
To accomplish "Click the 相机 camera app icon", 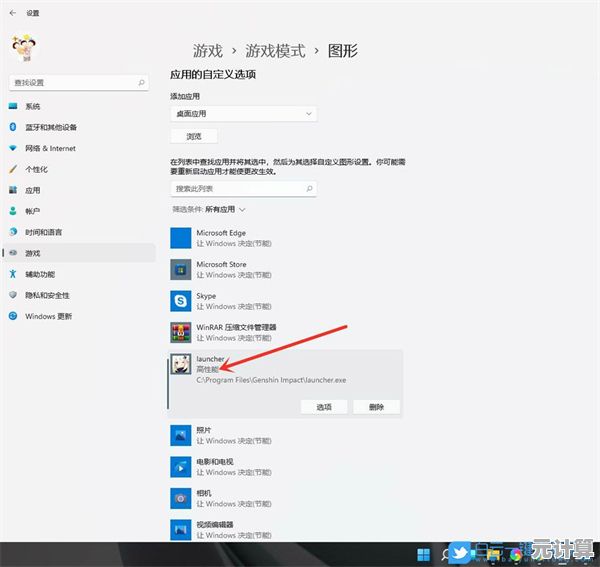I will click(x=181, y=498).
